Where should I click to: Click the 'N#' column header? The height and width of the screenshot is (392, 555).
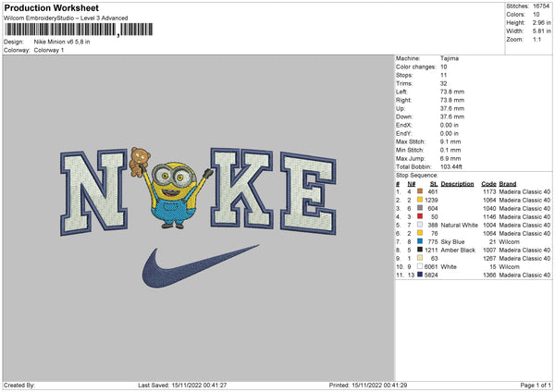click(412, 184)
